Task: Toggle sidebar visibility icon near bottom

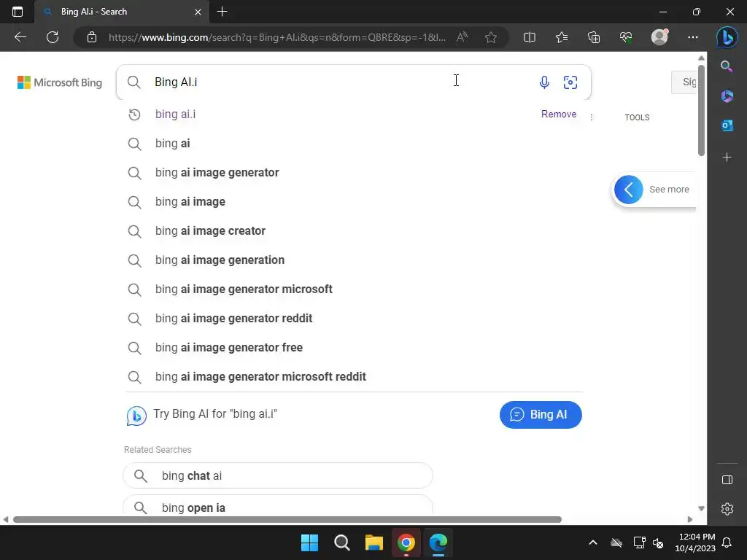Action: [727, 480]
